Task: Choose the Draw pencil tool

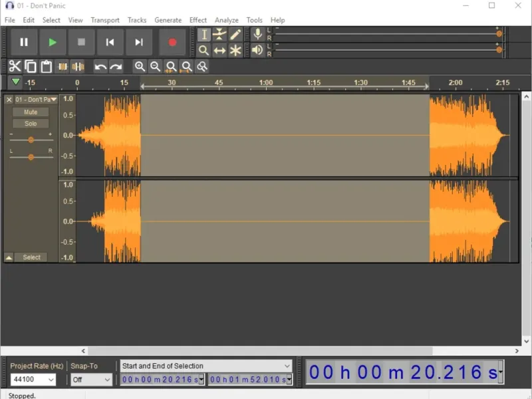Action: tap(235, 35)
